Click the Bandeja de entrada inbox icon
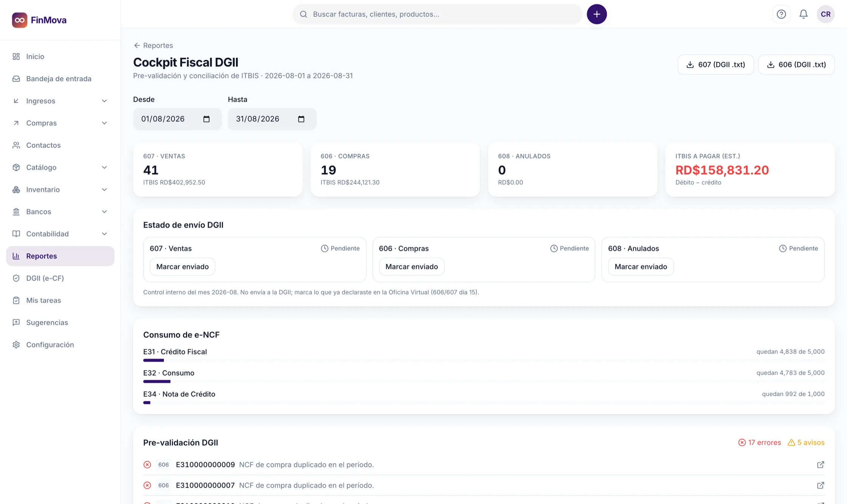847x504 pixels. pyautogui.click(x=16, y=79)
